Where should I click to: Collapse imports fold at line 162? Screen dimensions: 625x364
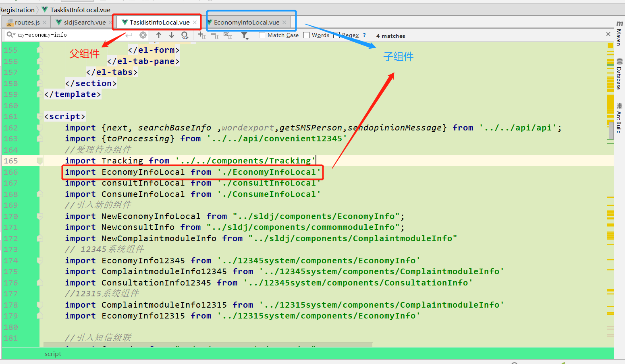[x=40, y=128]
